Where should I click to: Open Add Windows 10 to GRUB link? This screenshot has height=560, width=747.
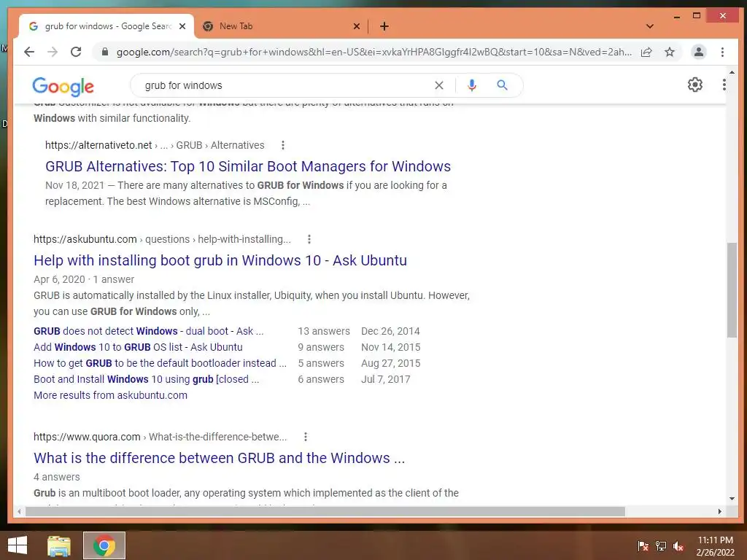(138, 347)
